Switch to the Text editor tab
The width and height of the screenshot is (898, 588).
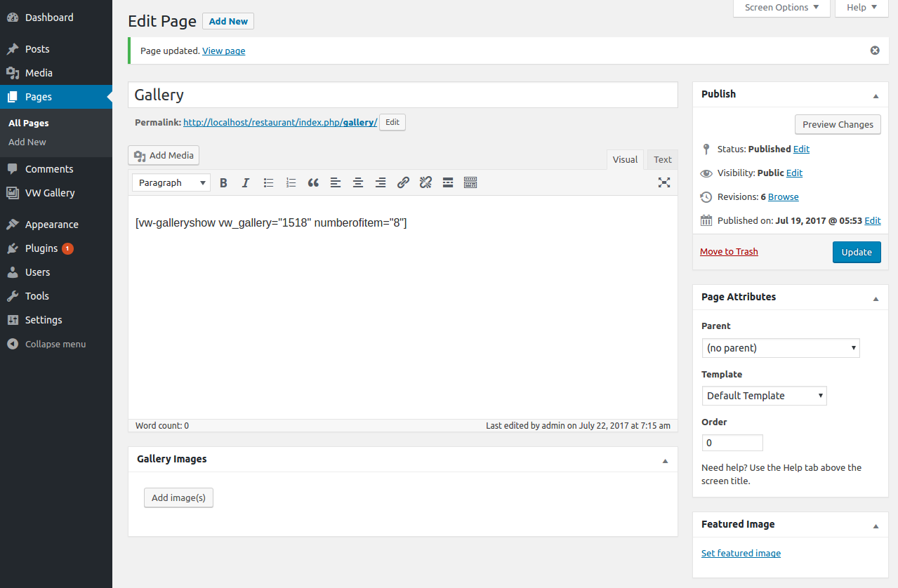click(662, 159)
